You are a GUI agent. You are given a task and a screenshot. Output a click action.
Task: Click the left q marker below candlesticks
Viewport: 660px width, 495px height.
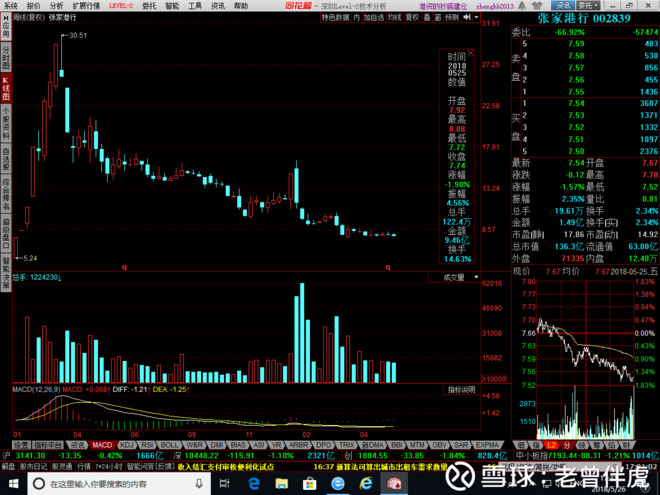coord(124,267)
